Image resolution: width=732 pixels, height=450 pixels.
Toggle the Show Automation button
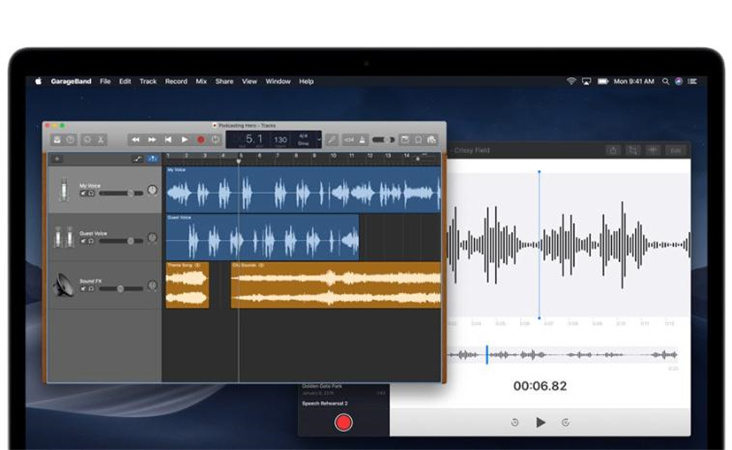[138, 159]
